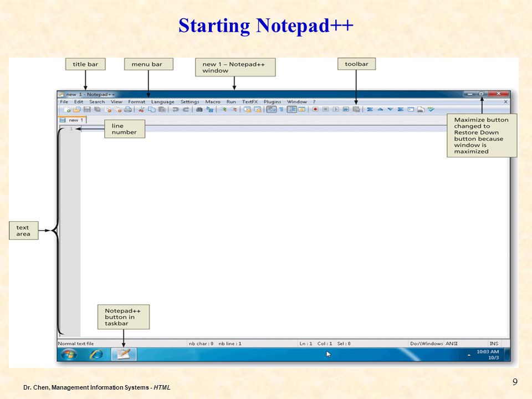Toggle synchronized vertical scrolling icon
This screenshot has width=532, height=399.
(x=247, y=110)
